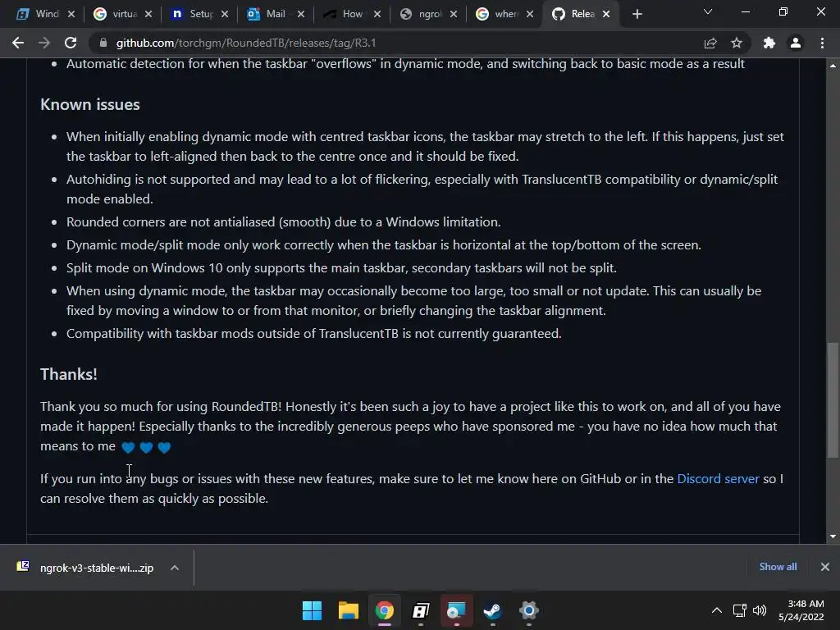Click the first blue heart emoji
Viewport: 840px width, 630px height.
[128, 447]
